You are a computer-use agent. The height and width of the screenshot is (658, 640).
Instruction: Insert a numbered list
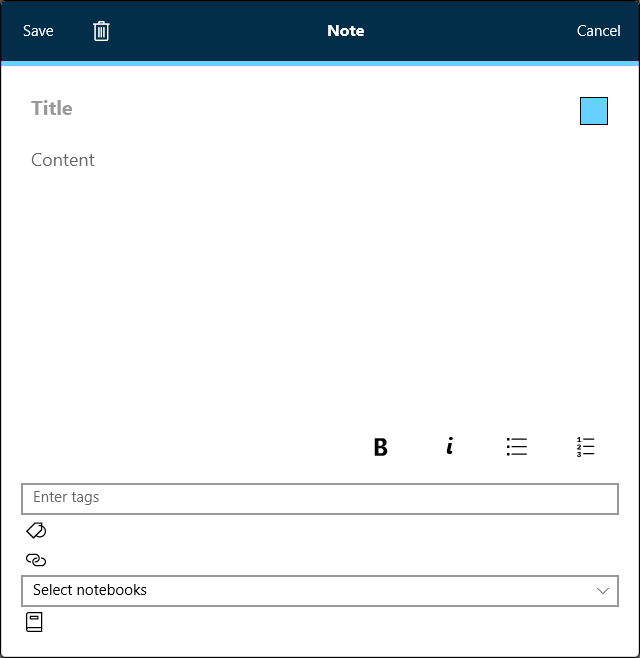586,447
